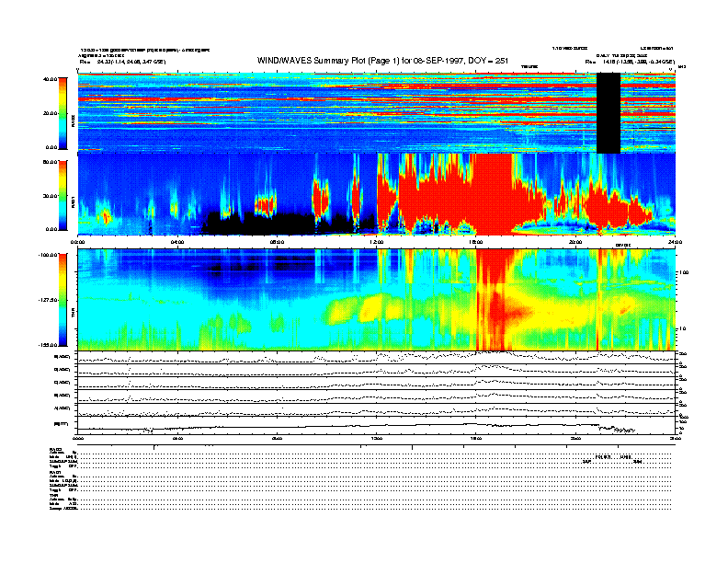
Task: Click the color bar beside the topmost spectrogram
Action: [63, 113]
